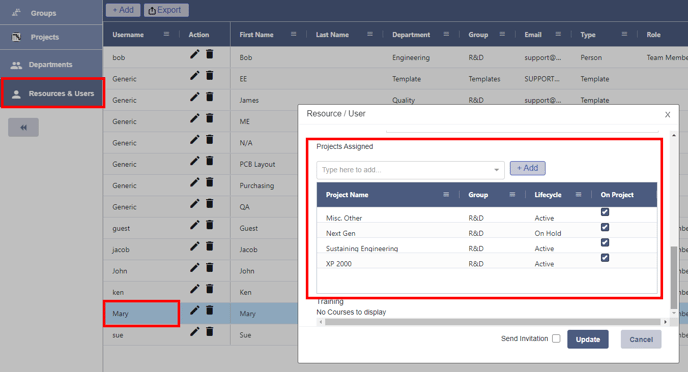The width and height of the screenshot is (688, 372).
Task: Open the project selector dropdown arrow
Action: point(496,170)
